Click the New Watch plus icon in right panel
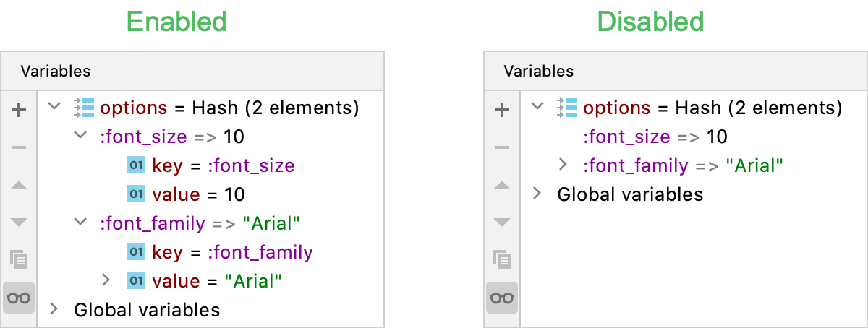This screenshot has width=868, height=328. tap(502, 110)
